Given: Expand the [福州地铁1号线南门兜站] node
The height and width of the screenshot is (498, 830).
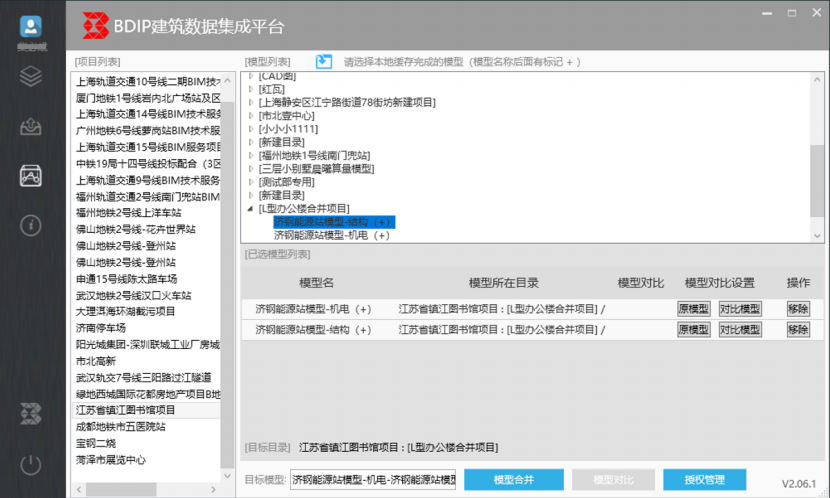Looking at the screenshot, I should coord(251,156).
